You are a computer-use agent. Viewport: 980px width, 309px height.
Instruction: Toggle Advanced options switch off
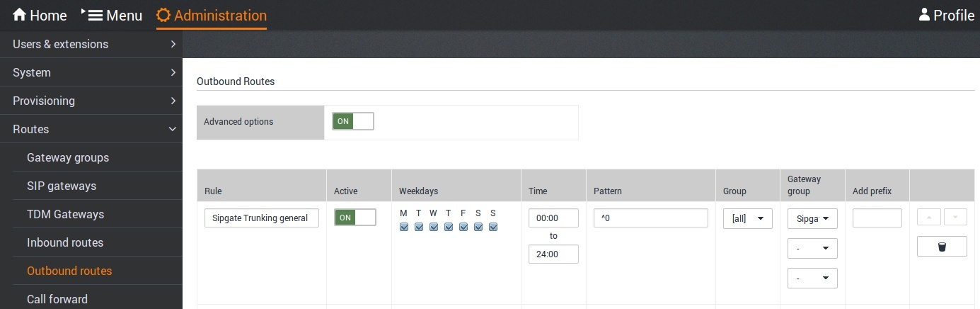tap(353, 121)
